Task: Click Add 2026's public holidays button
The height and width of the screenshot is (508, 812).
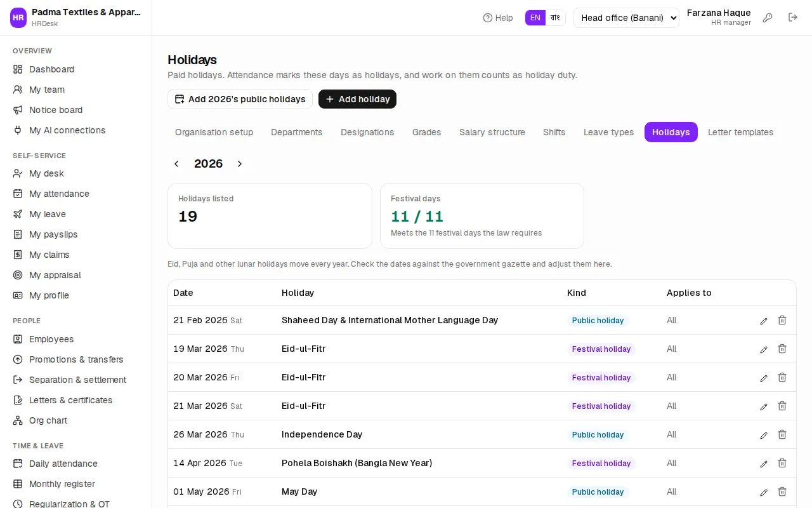Action: [240, 99]
